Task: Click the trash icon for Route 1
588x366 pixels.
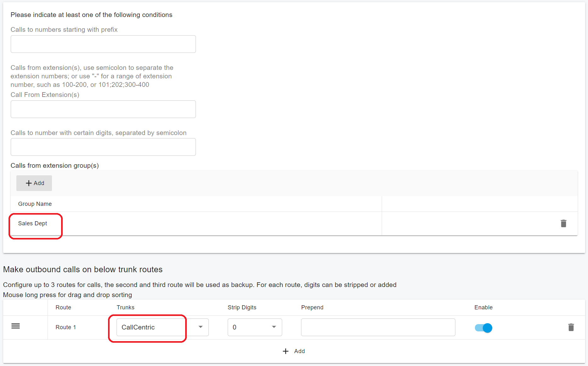Action: [571, 327]
